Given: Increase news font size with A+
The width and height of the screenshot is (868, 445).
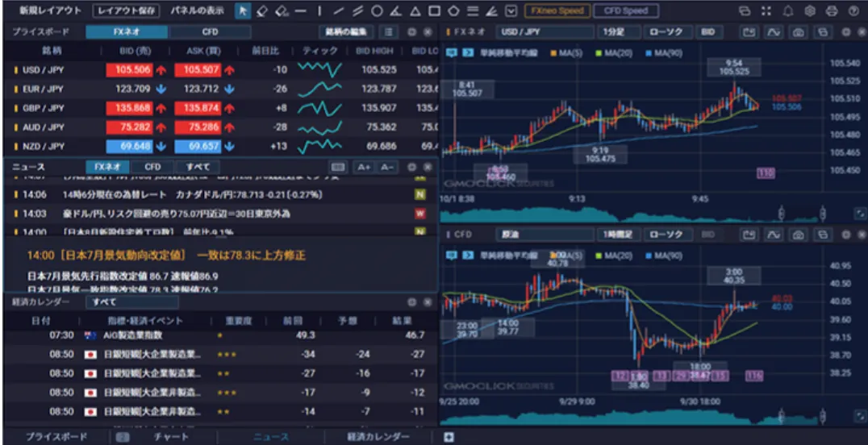Looking at the screenshot, I should (363, 167).
